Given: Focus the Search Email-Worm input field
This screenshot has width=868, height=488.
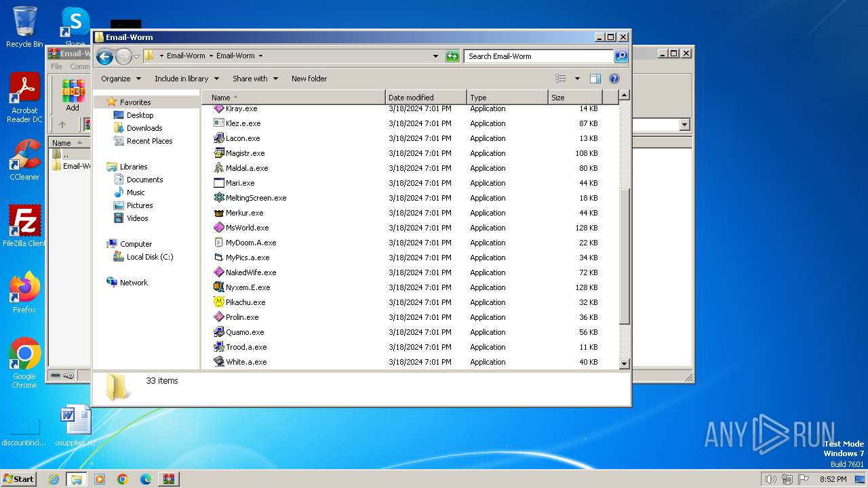Looking at the screenshot, I should tap(539, 56).
